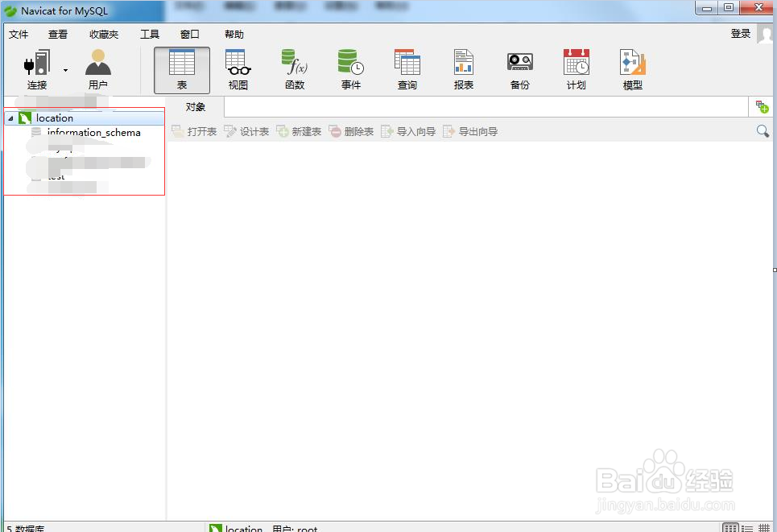The width and height of the screenshot is (777, 532).
Task: Open the 窗口 window menu
Action: (x=190, y=34)
